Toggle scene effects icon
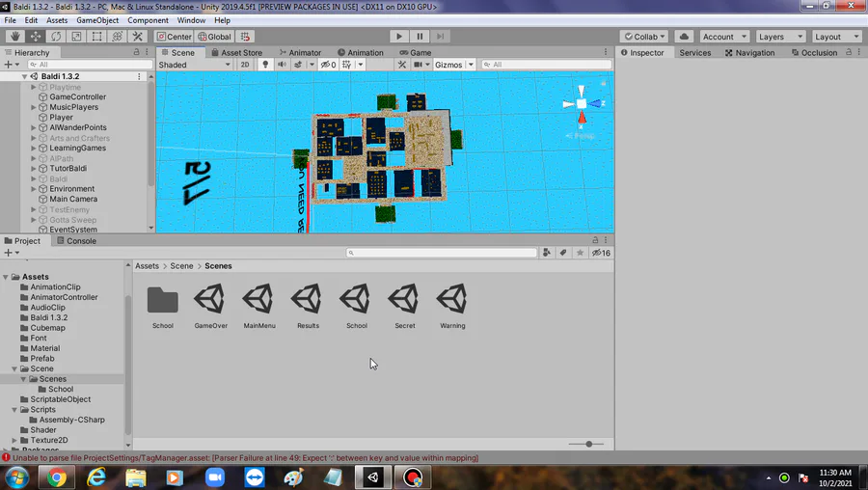The height and width of the screenshot is (490, 868). tap(298, 65)
